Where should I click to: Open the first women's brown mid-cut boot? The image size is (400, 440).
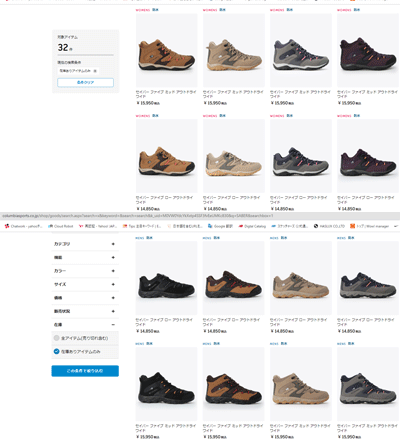[x=166, y=51]
